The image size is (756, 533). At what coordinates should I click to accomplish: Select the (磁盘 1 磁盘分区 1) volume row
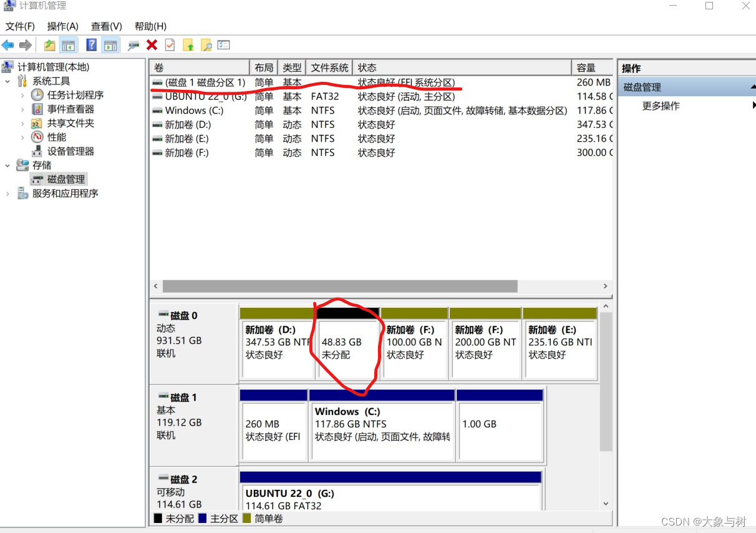pyautogui.click(x=382, y=82)
